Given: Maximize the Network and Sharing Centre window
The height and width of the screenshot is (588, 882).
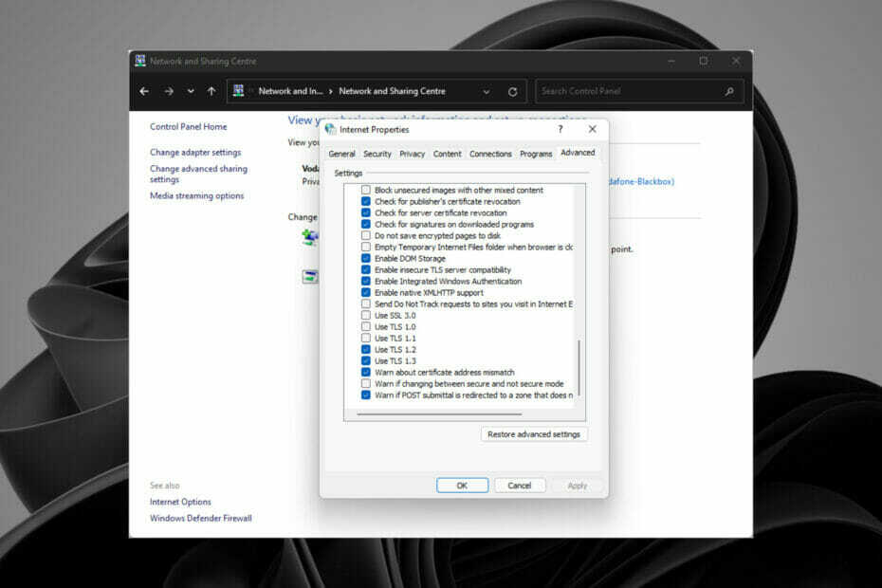Looking at the screenshot, I should click(704, 61).
